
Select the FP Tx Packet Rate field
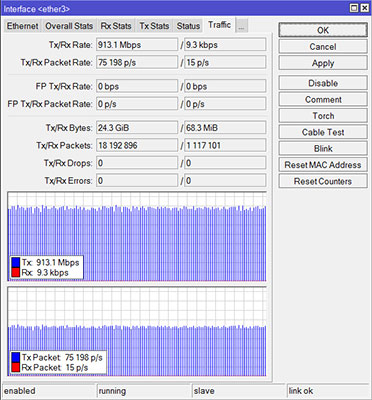pos(137,104)
